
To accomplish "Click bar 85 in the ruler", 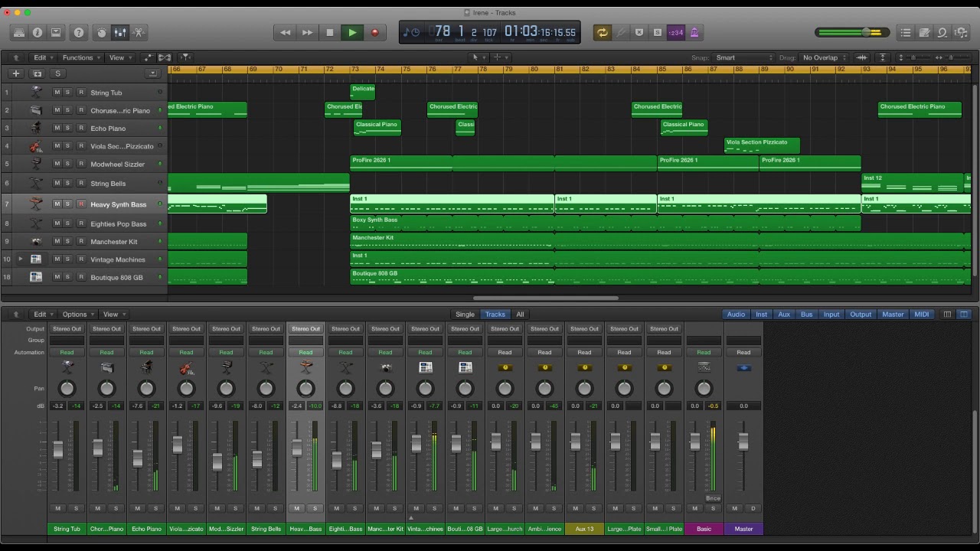I will pos(661,70).
